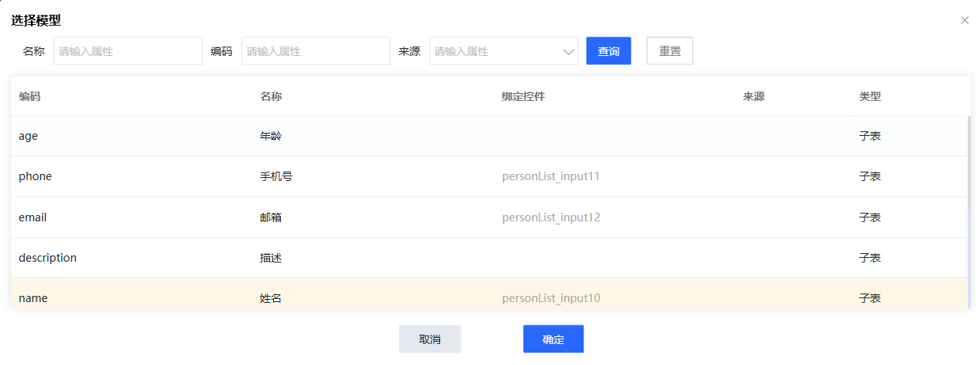Confirm with the 确定 button

(553, 339)
